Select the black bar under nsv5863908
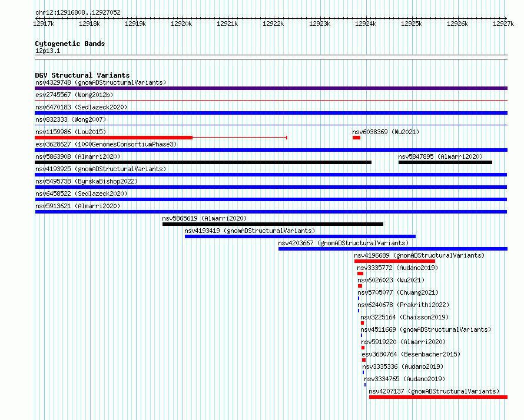The width and height of the screenshot is (524, 420). [203, 162]
